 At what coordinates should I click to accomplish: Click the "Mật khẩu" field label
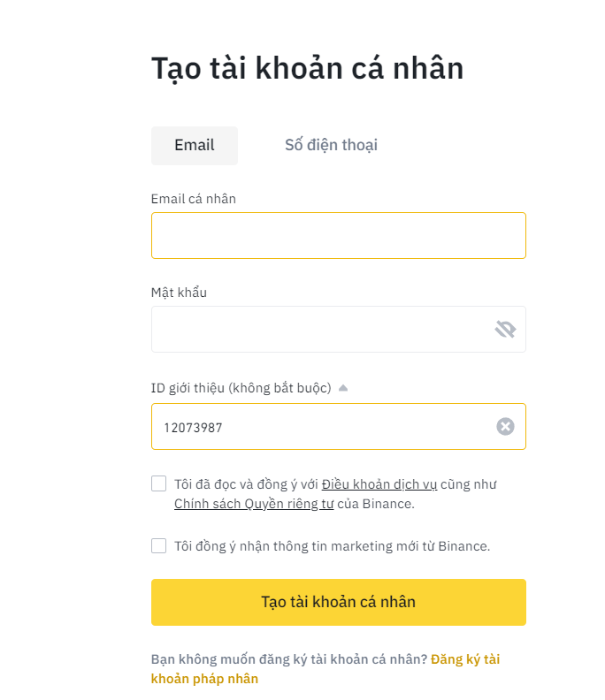click(x=179, y=293)
